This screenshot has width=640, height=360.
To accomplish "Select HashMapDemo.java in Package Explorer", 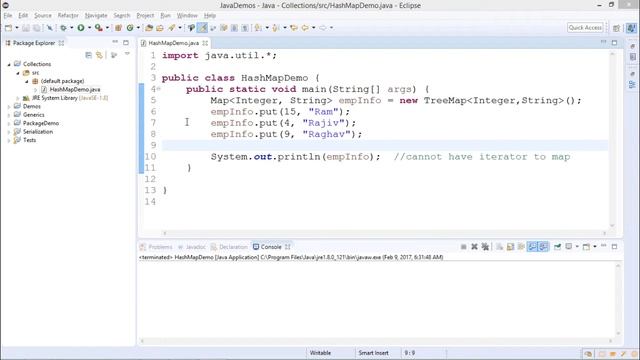I will coord(75,89).
